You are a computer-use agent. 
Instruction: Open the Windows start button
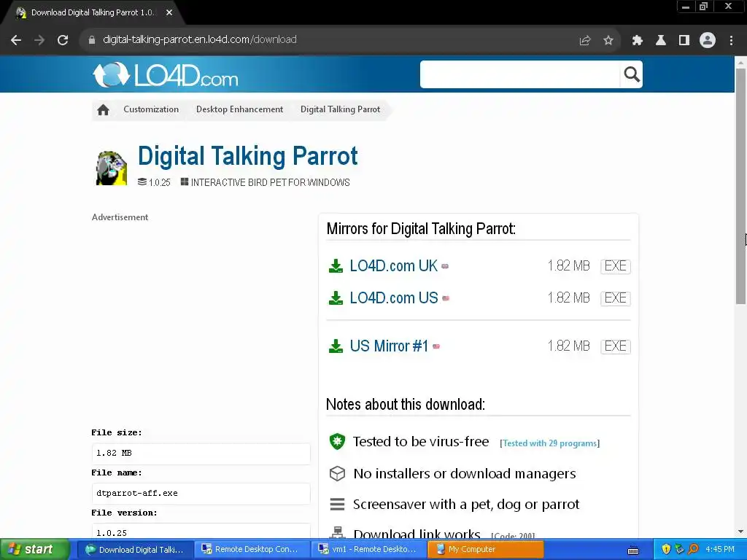click(34, 550)
